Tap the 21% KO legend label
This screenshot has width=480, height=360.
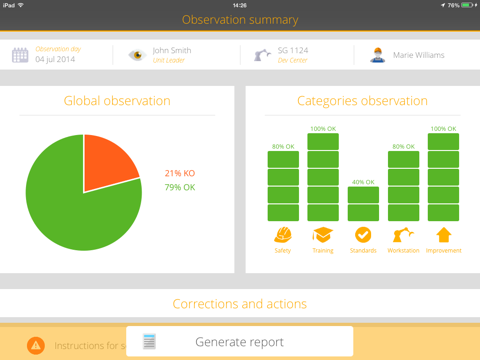click(180, 173)
